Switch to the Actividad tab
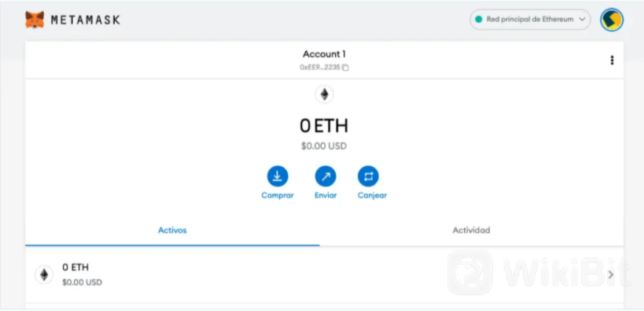This screenshot has width=644, height=311. (x=471, y=231)
